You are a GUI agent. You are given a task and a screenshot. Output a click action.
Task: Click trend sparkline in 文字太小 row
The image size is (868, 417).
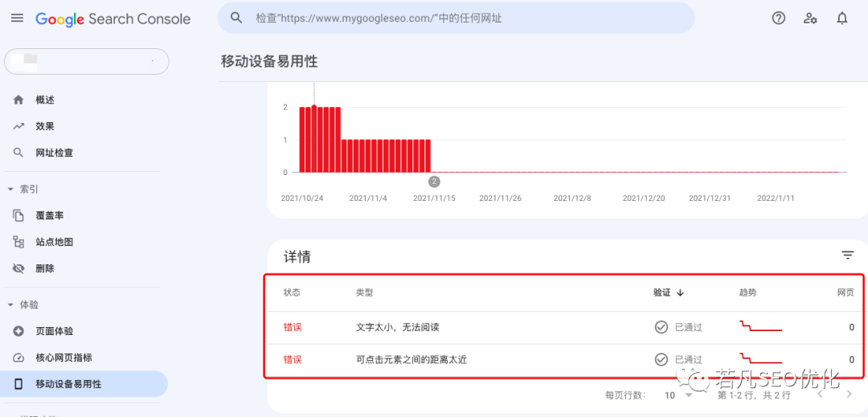pyautogui.click(x=760, y=325)
